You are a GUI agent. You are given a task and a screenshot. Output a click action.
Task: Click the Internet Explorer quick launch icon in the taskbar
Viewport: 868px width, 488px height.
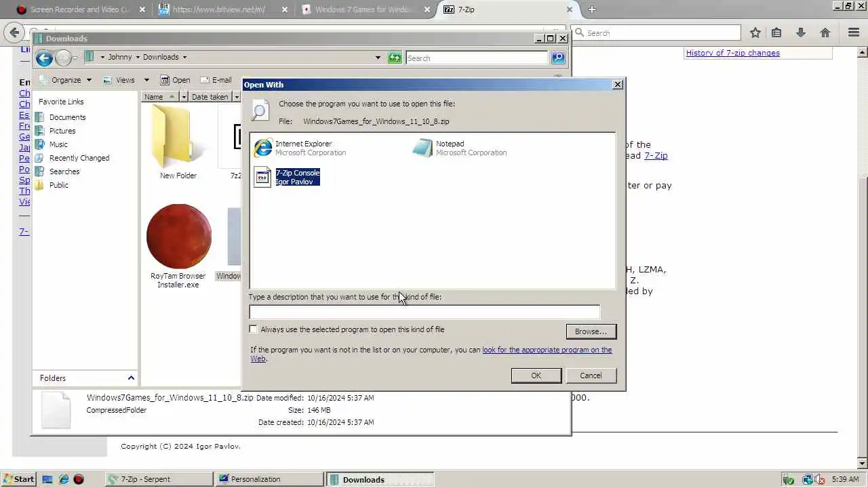point(63,479)
